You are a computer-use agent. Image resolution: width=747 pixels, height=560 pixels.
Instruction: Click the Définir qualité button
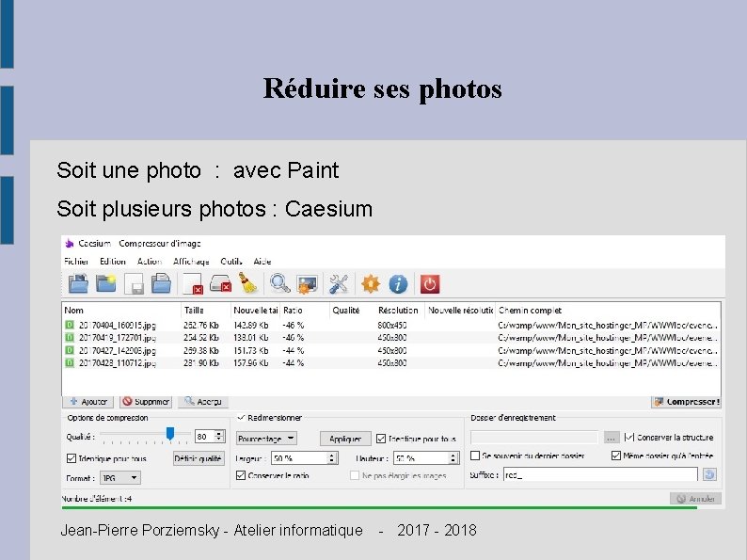click(x=199, y=458)
